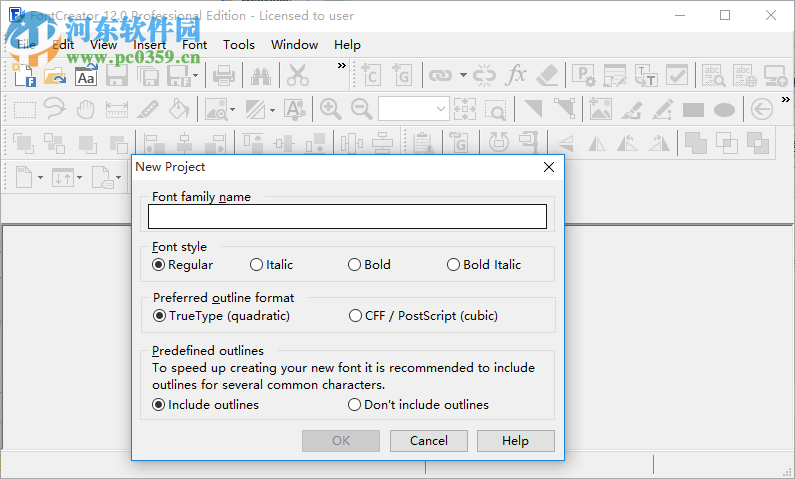Click the zoom in magnifier icon
The image size is (795, 479).
click(330, 109)
